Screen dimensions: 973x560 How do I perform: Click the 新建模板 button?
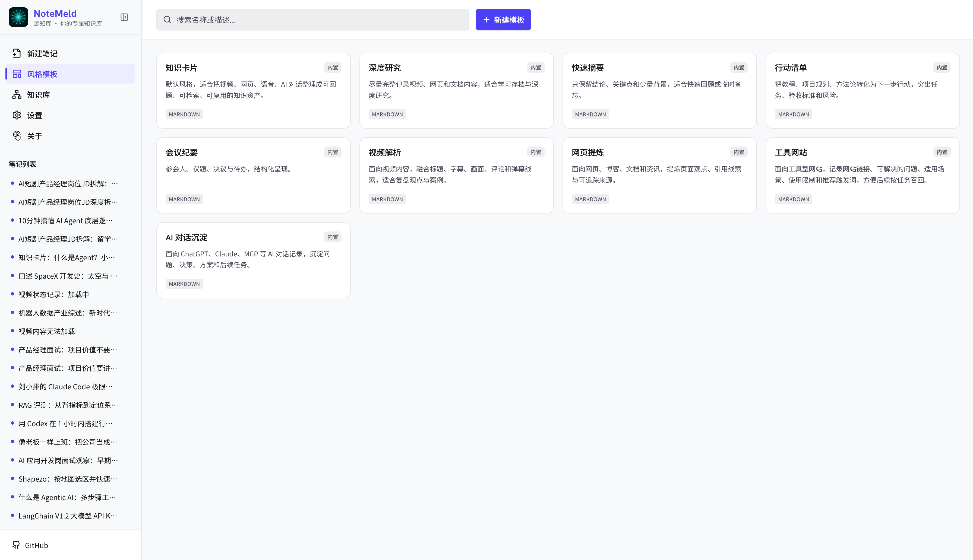pyautogui.click(x=503, y=20)
